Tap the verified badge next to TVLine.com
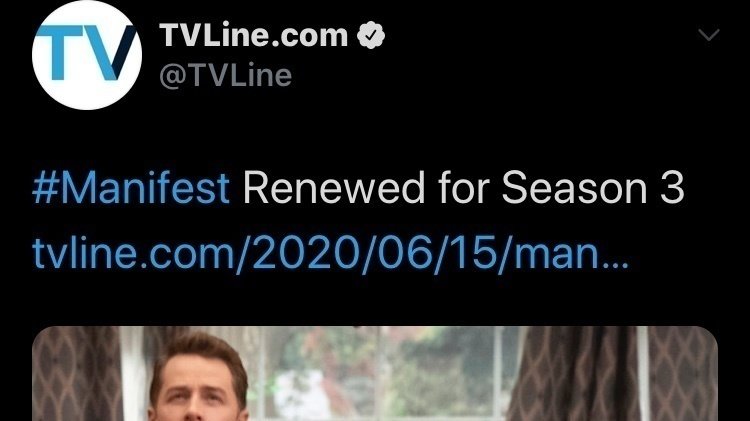 (371, 35)
